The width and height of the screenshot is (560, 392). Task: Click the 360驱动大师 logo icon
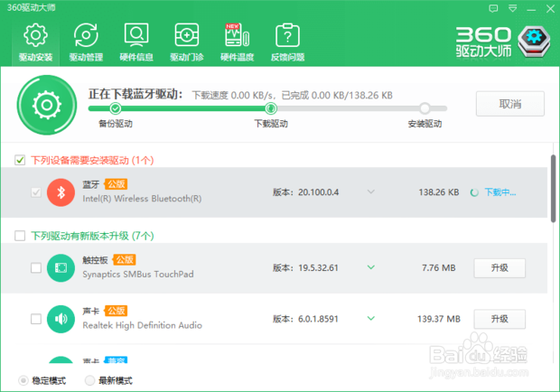click(x=534, y=42)
